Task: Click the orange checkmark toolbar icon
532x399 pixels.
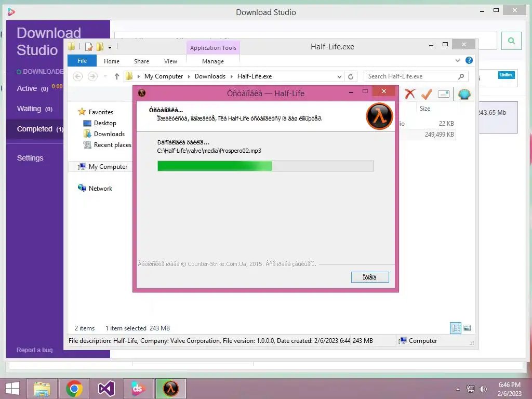Action: click(x=427, y=94)
